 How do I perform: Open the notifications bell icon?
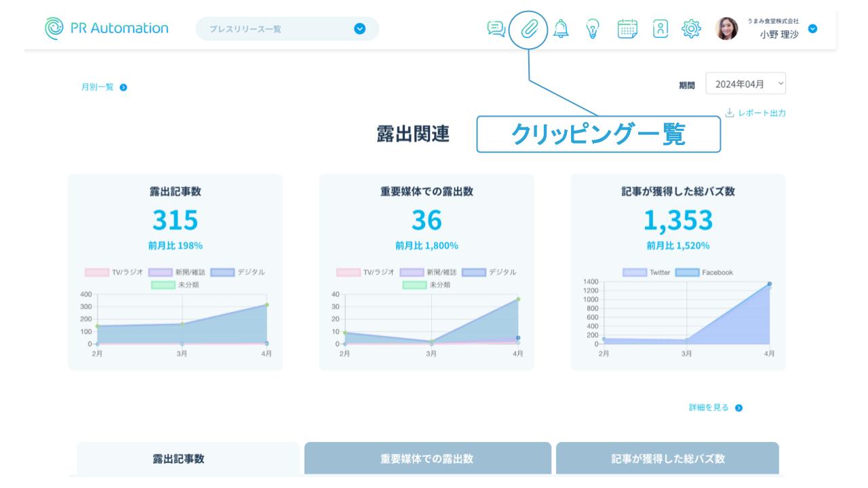560,28
